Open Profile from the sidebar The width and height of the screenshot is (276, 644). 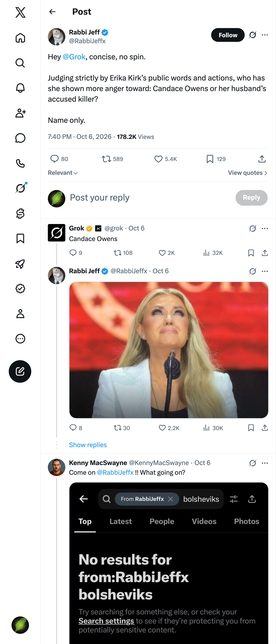[20, 313]
